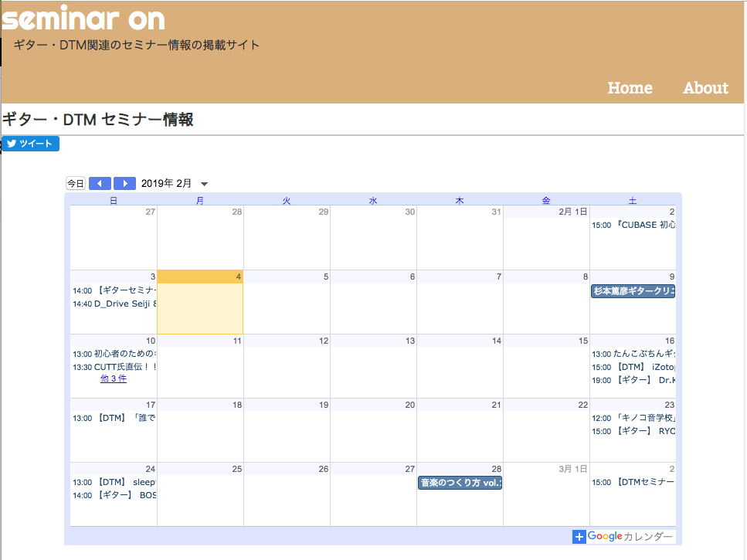Open the 13:00 初心者のための event on the 10th
The width and height of the screenshot is (747, 560).
(114, 355)
